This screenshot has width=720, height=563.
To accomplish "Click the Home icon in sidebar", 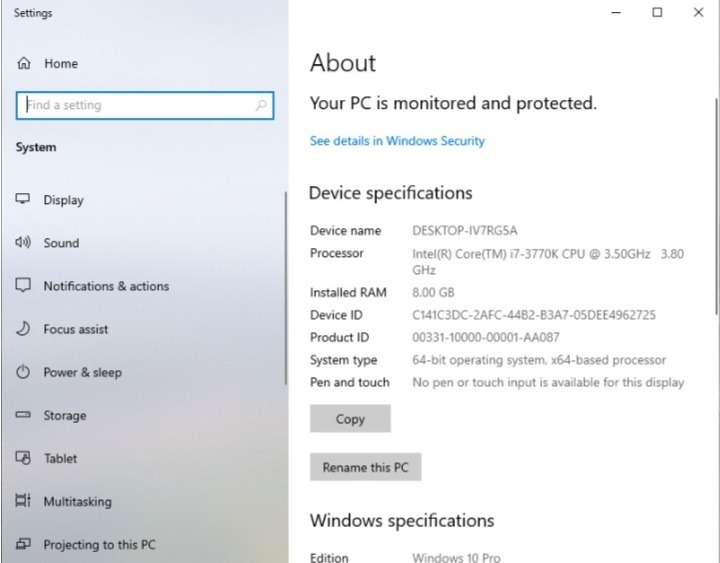I will coord(24,63).
